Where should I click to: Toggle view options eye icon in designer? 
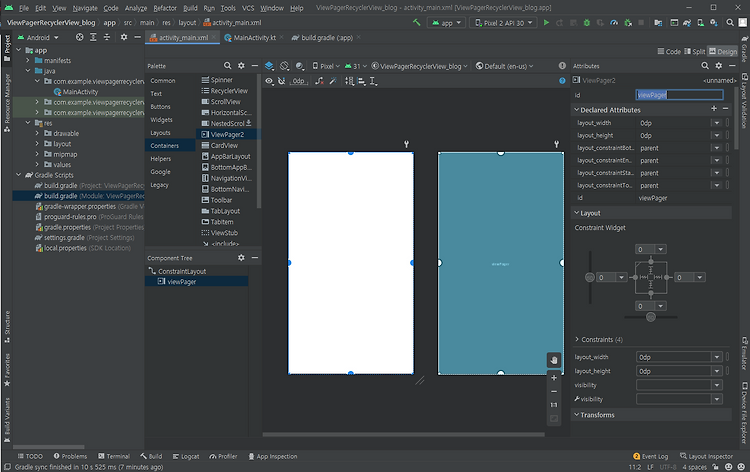pos(269,81)
